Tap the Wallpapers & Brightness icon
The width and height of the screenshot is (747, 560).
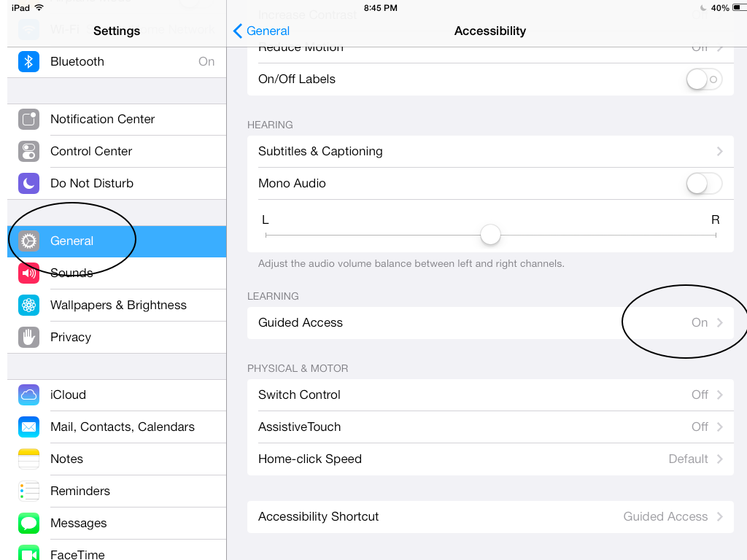point(28,305)
